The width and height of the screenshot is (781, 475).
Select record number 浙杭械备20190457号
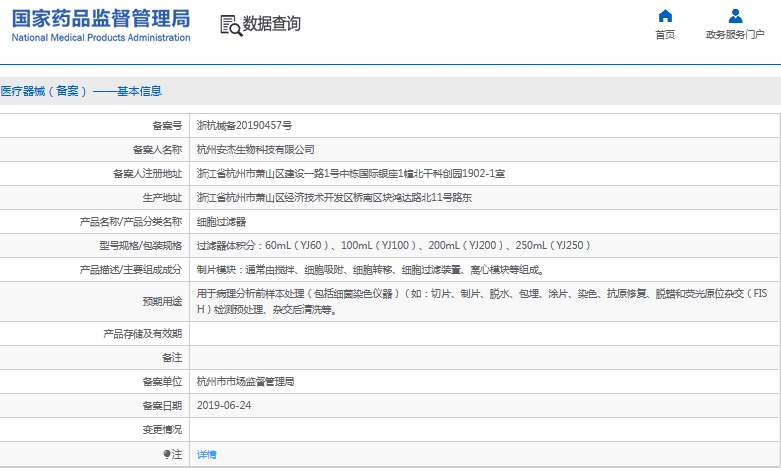point(244,125)
